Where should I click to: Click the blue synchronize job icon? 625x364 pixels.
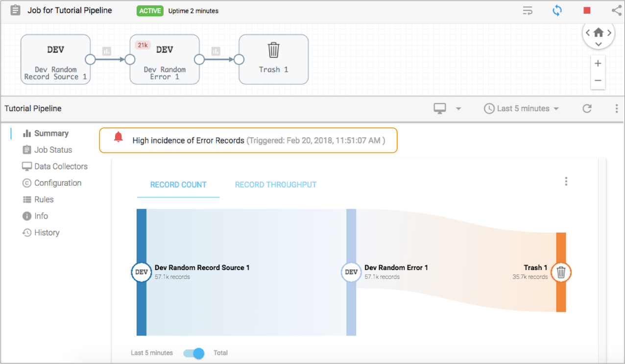(557, 11)
